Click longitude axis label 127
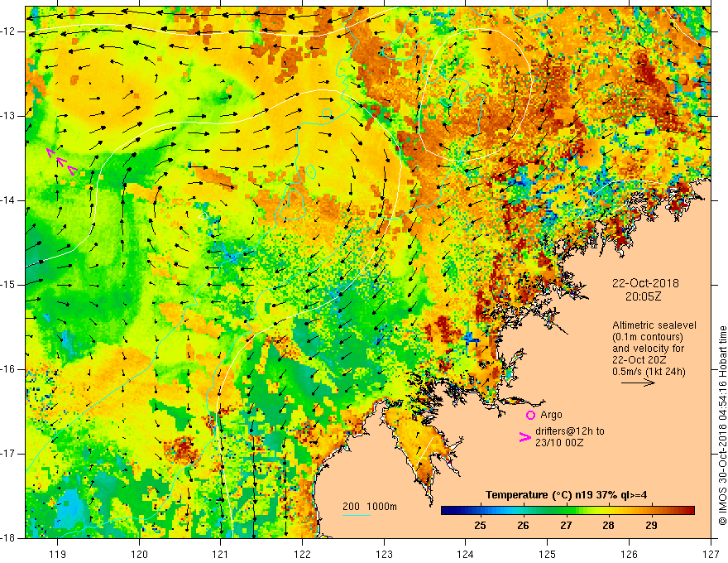 point(711,554)
